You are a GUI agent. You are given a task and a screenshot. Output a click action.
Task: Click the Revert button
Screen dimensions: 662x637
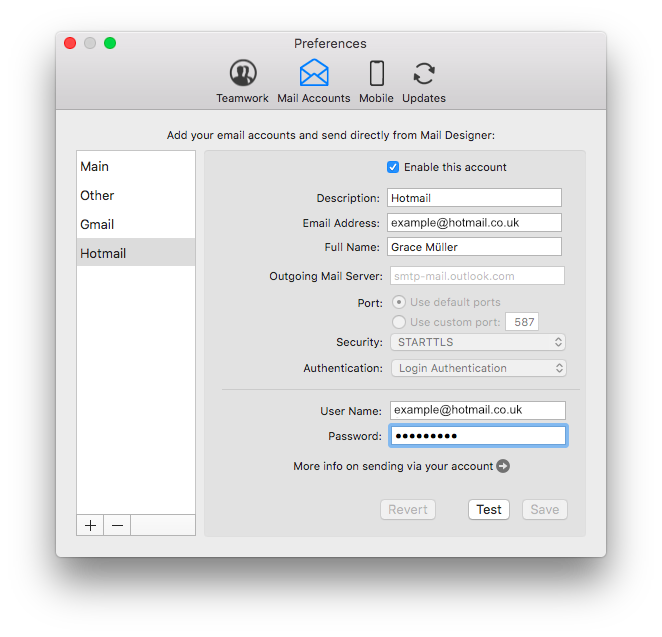[408, 510]
